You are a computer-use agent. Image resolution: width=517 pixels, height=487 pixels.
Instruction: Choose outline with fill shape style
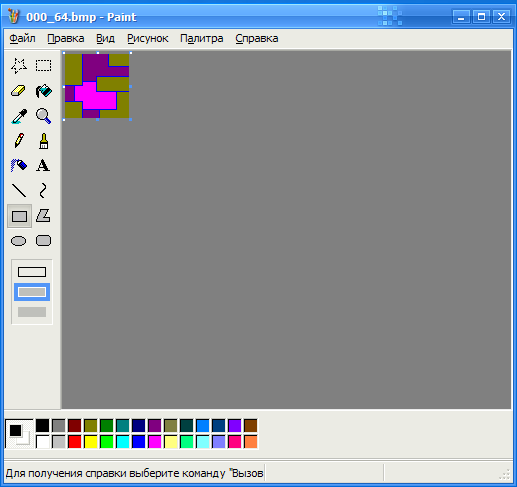coord(32,292)
